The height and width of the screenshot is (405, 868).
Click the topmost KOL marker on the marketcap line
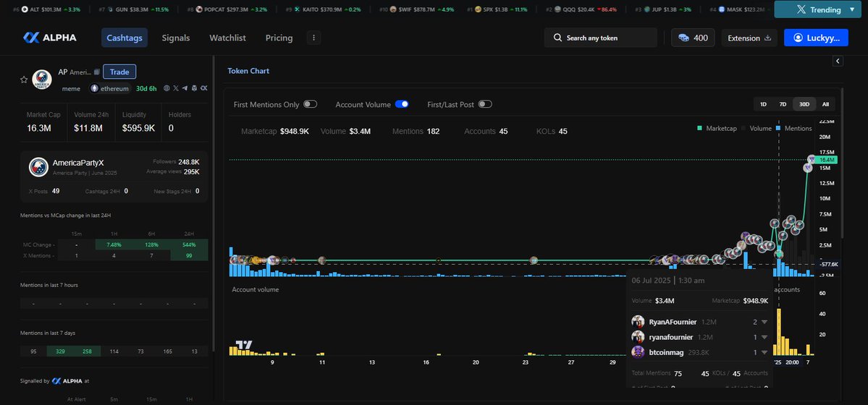[x=812, y=159]
